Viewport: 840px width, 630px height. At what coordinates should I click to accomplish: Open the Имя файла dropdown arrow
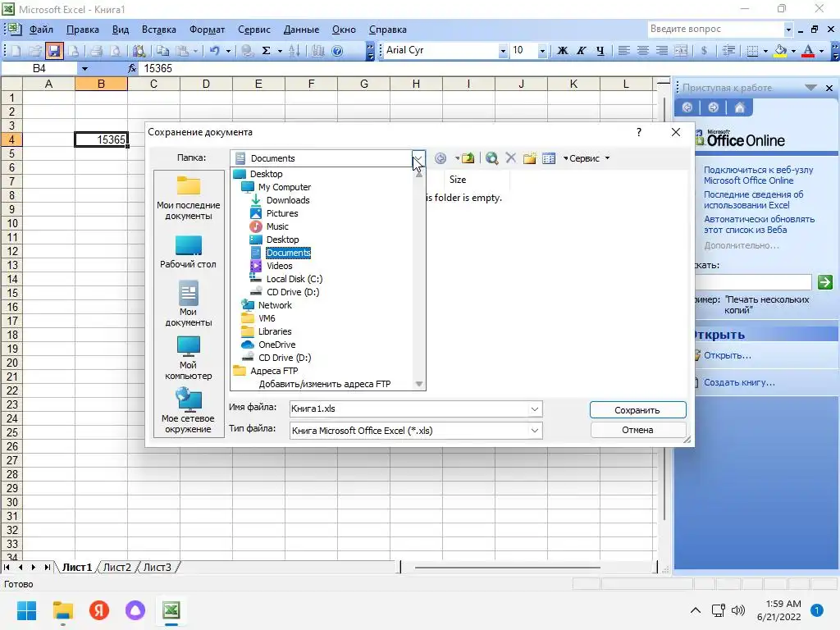click(x=535, y=409)
